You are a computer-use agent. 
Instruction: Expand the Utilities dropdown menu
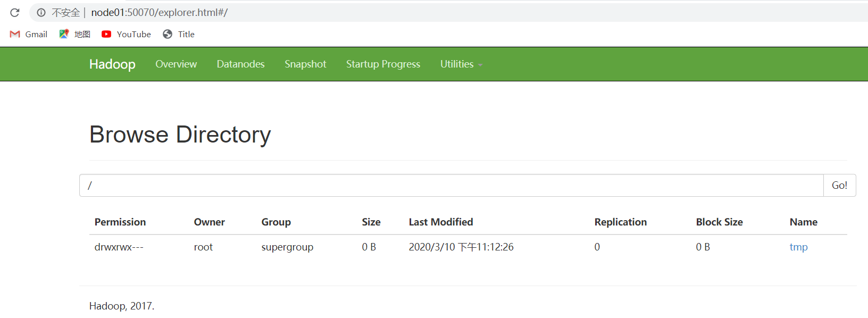coord(461,64)
